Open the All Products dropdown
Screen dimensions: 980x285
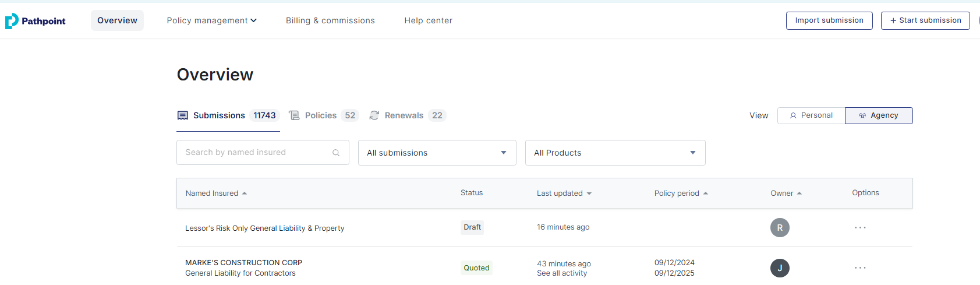coord(615,153)
